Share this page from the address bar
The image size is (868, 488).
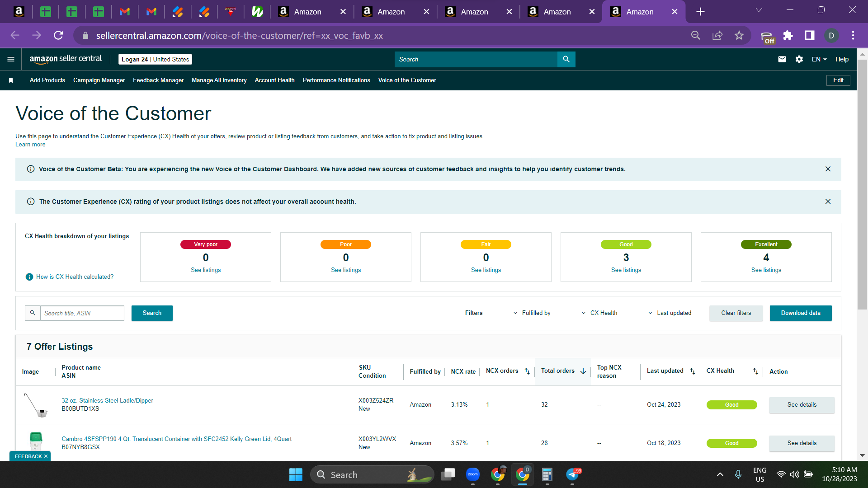point(717,35)
